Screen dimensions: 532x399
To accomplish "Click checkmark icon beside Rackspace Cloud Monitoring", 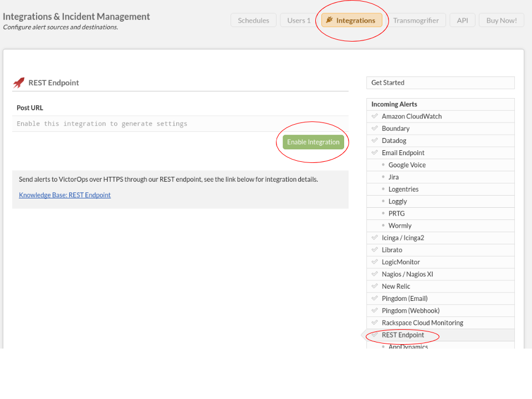I will [375, 323].
